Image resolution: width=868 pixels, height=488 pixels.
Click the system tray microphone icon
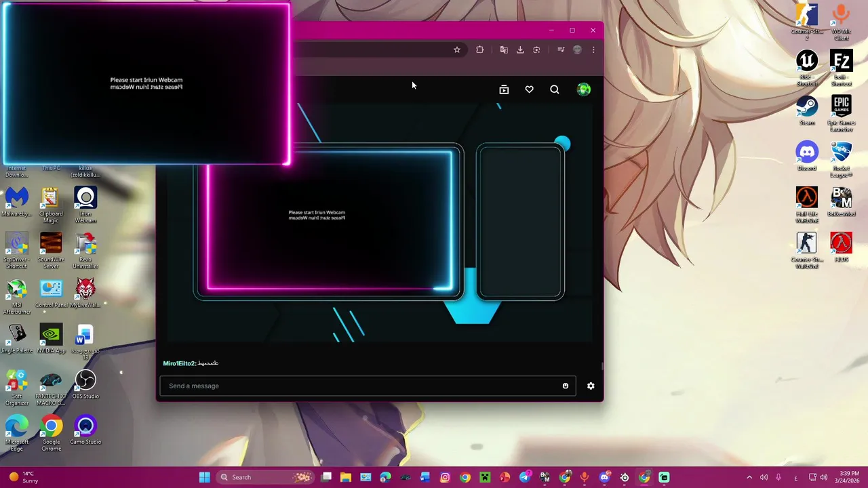[778, 477]
